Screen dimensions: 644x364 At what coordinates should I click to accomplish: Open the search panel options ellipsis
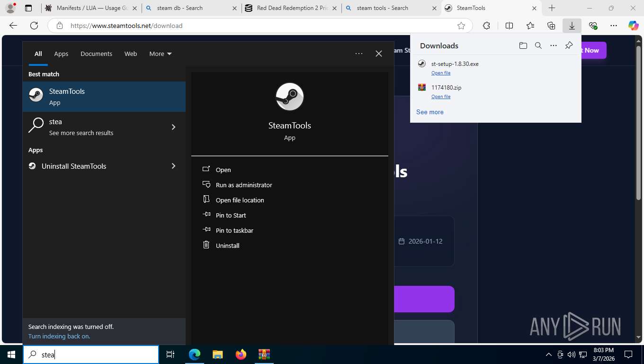tap(359, 54)
